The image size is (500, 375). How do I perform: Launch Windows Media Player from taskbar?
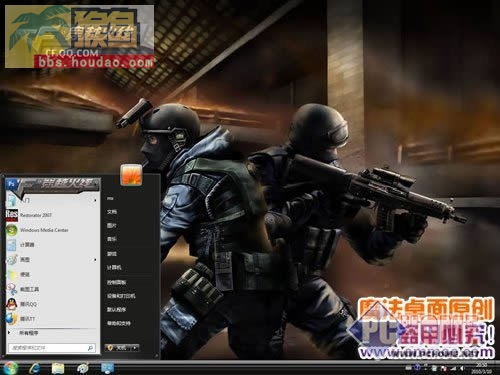pyautogui.click(x=83, y=368)
